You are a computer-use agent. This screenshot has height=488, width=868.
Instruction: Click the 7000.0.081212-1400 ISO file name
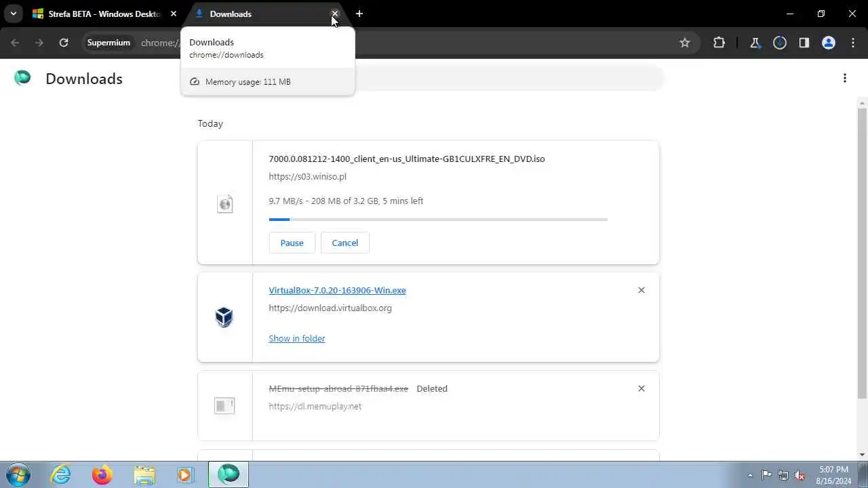(x=407, y=159)
